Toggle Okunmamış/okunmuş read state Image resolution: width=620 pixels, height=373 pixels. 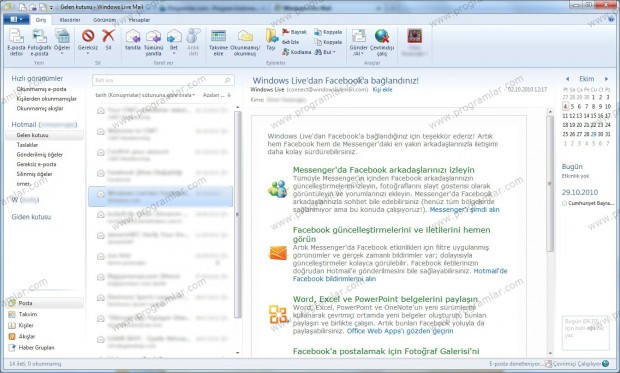click(x=245, y=42)
